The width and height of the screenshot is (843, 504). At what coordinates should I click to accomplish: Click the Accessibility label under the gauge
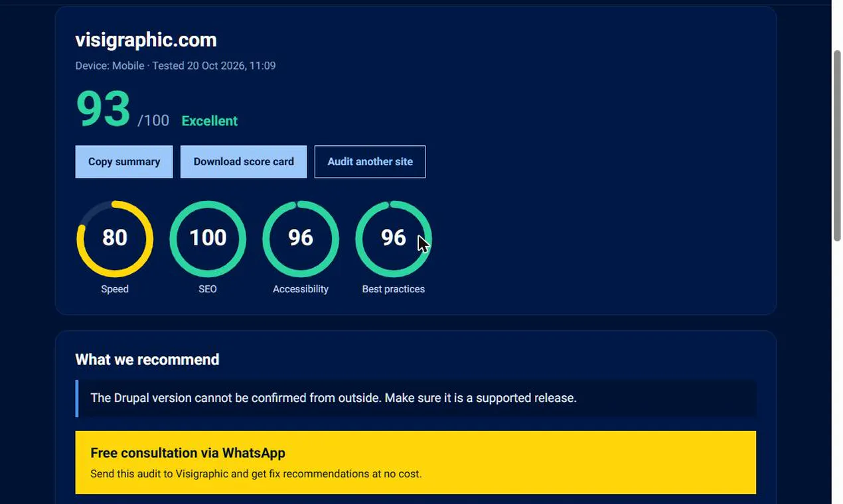[x=301, y=289]
